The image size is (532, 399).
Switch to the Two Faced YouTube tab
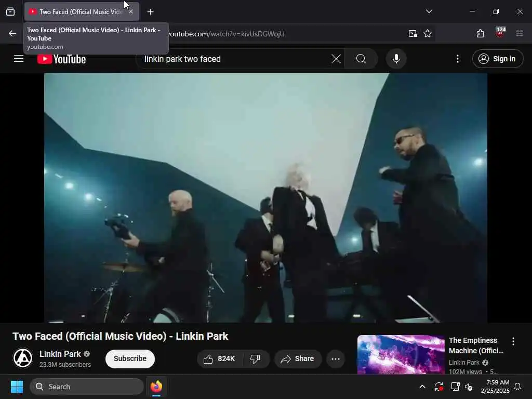81,11
